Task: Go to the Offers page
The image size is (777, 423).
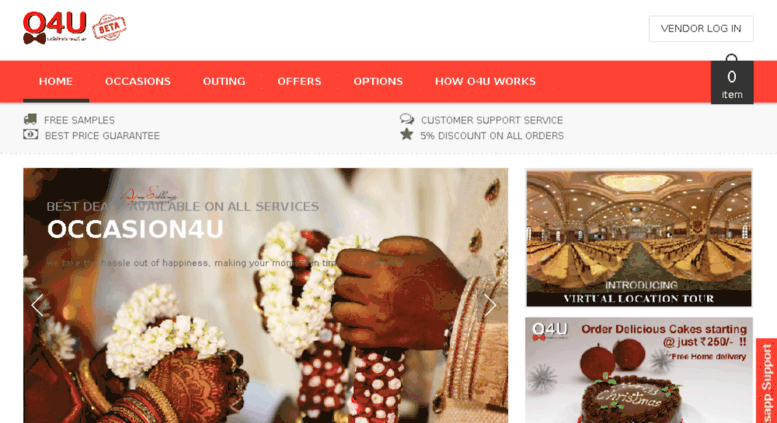Action: 299,81
